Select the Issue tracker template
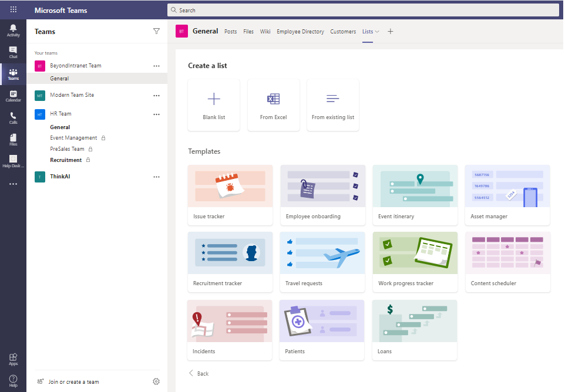This screenshot has height=392, width=565. point(230,195)
